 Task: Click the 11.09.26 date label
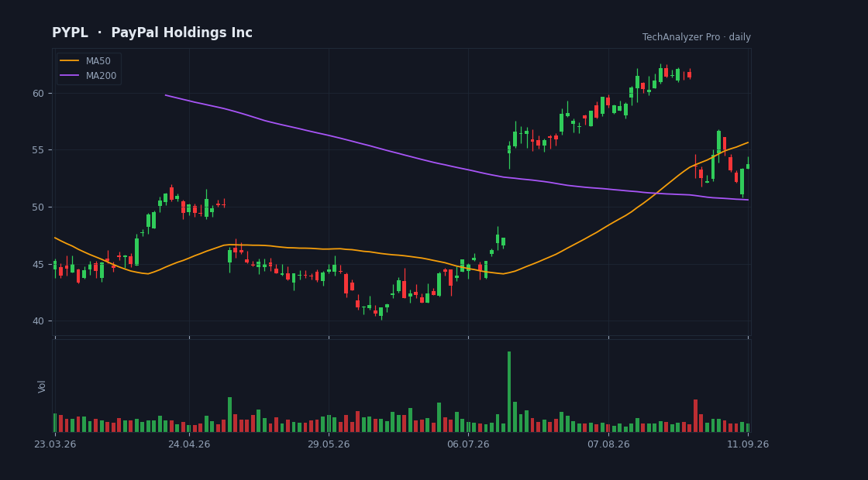[x=748, y=444]
